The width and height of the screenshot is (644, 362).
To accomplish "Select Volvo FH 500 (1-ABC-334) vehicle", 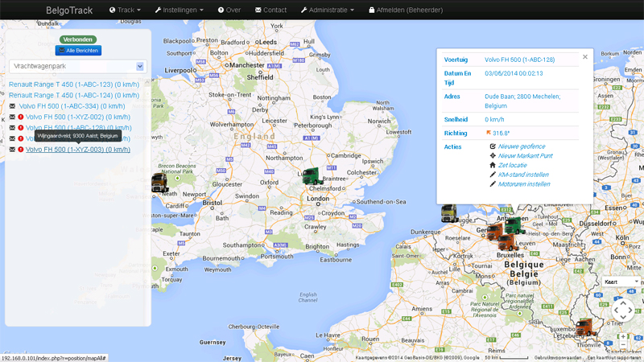I will pyautogui.click(x=72, y=106).
